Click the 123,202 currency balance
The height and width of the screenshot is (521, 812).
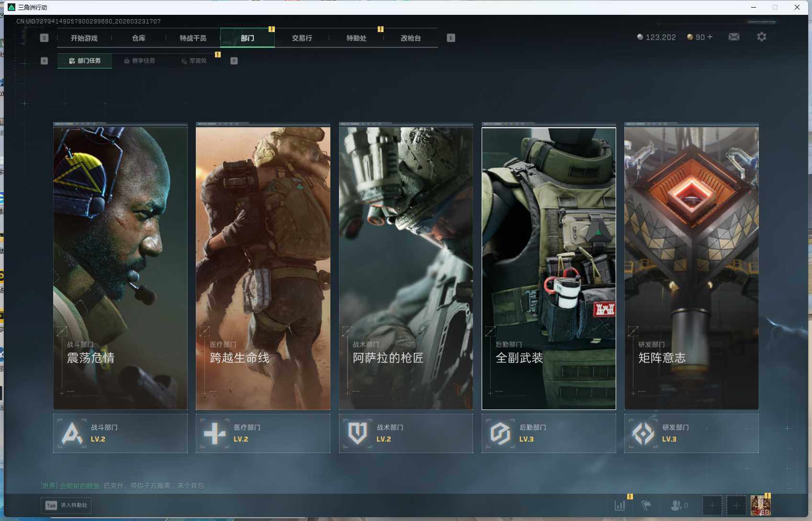tap(656, 37)
